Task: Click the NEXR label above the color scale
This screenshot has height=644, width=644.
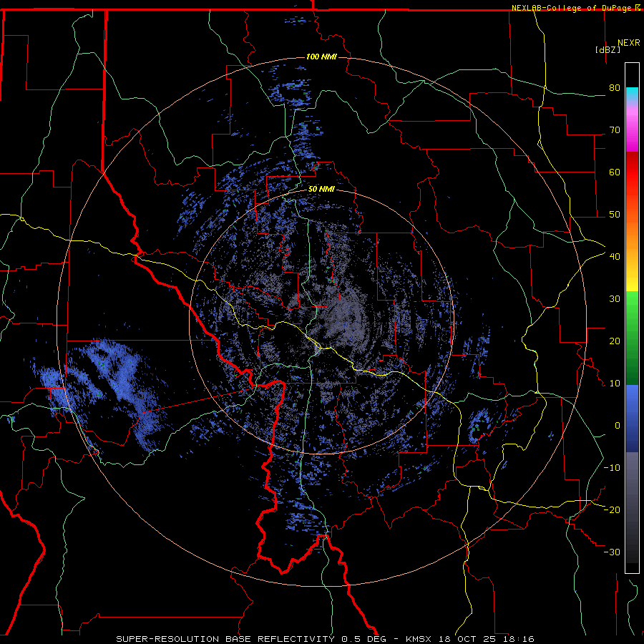Action: [x=628, y=43]
